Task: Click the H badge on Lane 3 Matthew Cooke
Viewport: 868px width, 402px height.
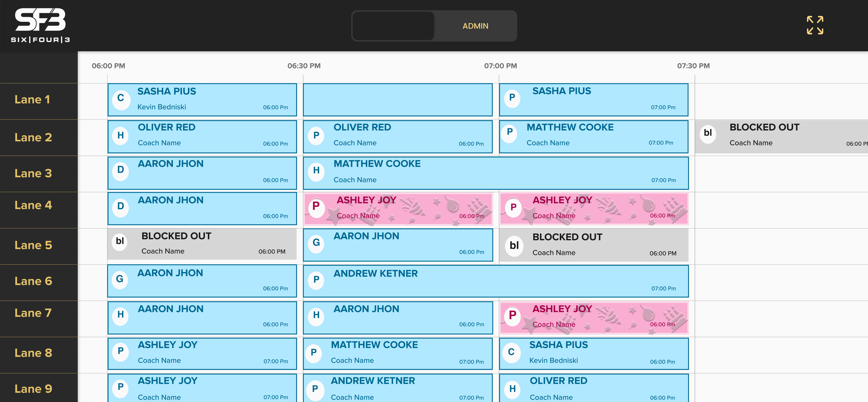Action: pyautogui.click(x=316, y=171)
